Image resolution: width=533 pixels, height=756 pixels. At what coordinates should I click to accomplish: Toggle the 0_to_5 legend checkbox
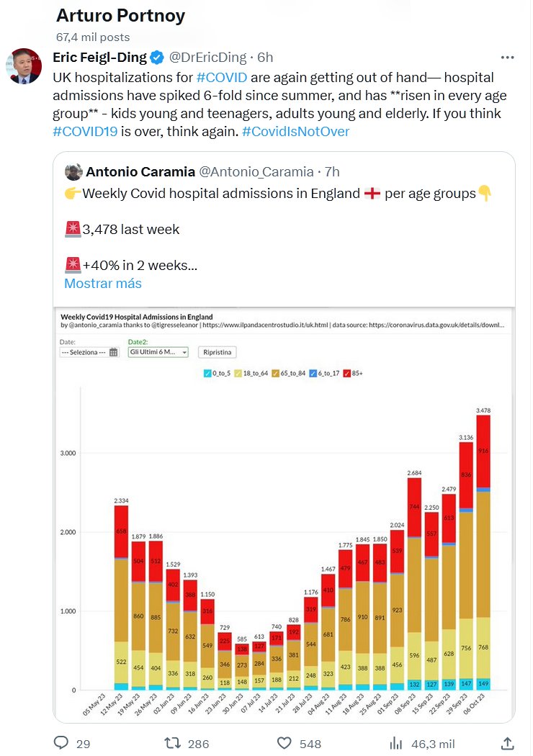click(x=206, y=374)
